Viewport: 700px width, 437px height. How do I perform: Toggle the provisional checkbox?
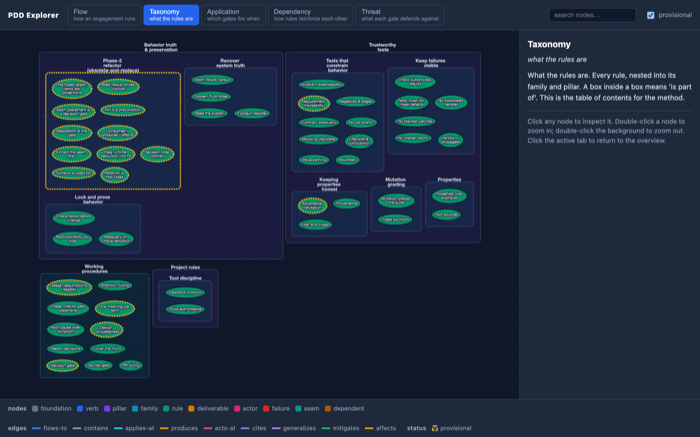pyautogui.click(x=650, y=15)
